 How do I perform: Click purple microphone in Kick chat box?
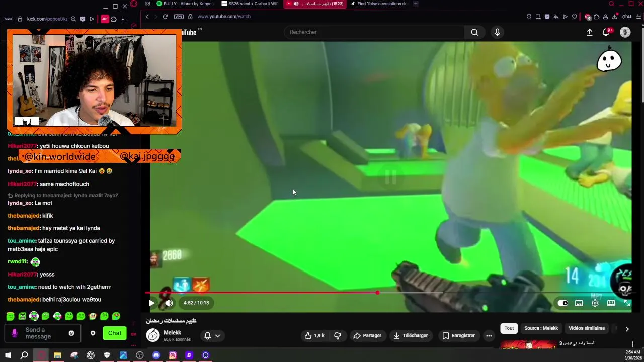[14, 333]
